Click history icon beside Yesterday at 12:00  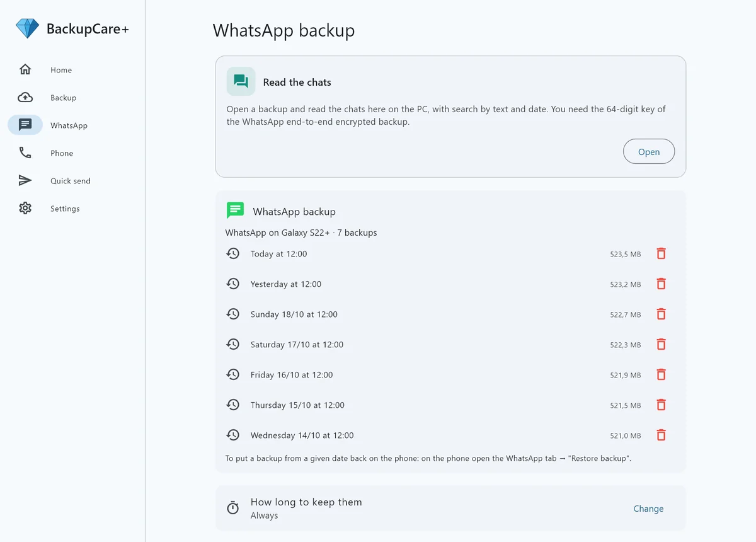[x=233, y=284]
